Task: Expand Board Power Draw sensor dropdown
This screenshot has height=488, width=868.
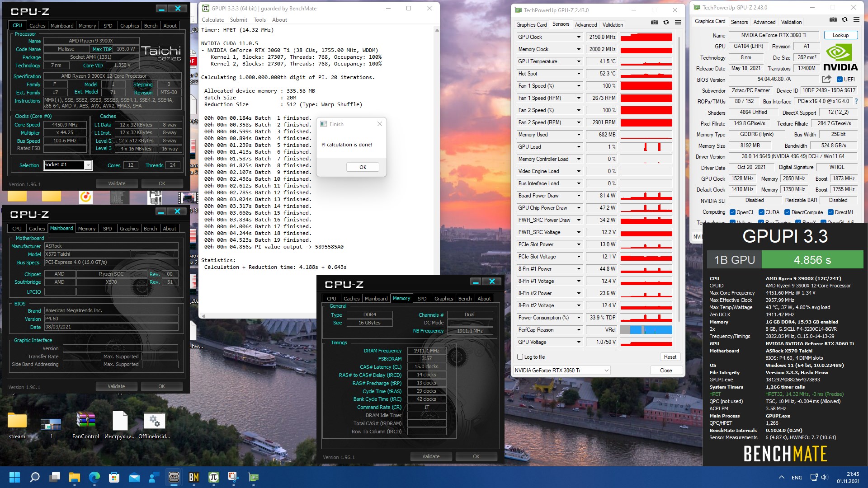Action: [x=578, y=196]
